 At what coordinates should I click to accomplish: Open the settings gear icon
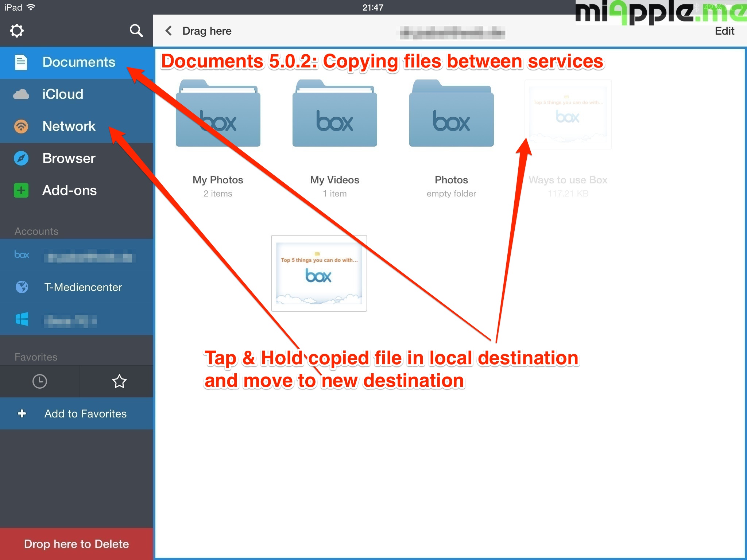pos(17,31)
